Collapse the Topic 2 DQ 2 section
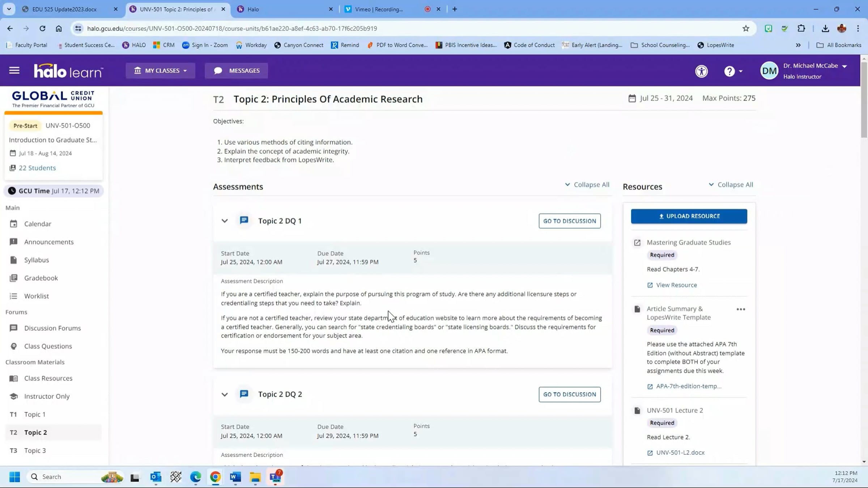This screenshot has width=868, height=488. click(225, 394)
